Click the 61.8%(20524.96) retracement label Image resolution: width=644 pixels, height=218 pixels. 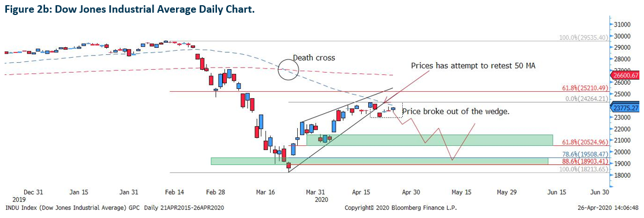(x=583, y=142)
